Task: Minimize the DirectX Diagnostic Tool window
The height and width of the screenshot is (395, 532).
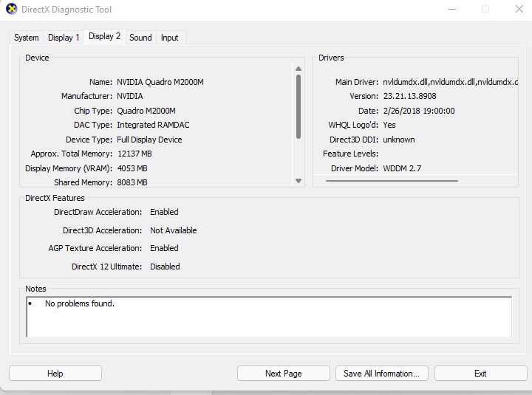Action: tap(452, 9)
